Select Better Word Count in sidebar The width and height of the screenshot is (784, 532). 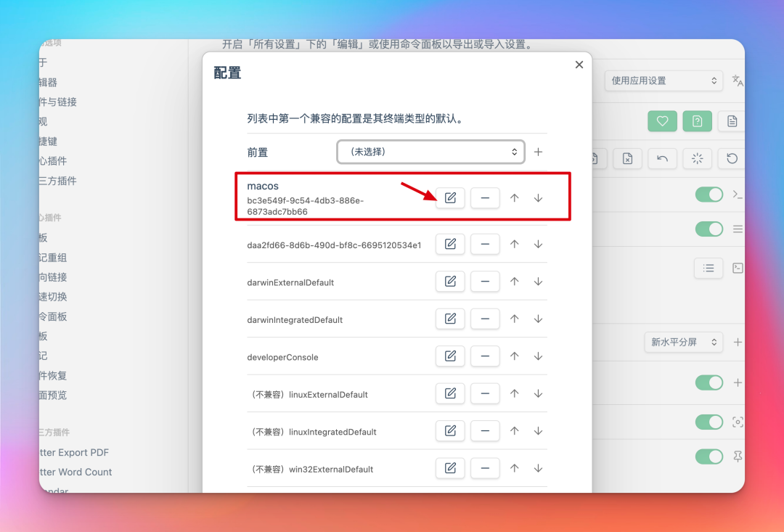tap(77, 472)
